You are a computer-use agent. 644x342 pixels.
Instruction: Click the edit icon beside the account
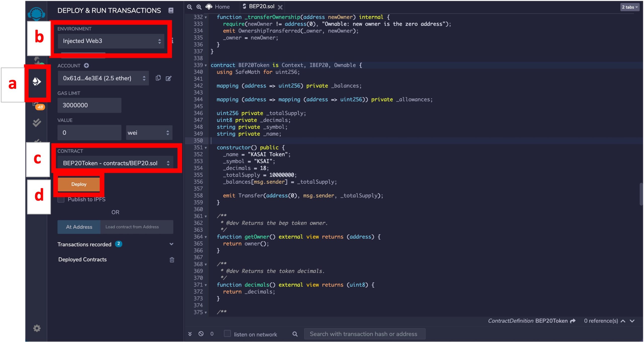point(169,78)
